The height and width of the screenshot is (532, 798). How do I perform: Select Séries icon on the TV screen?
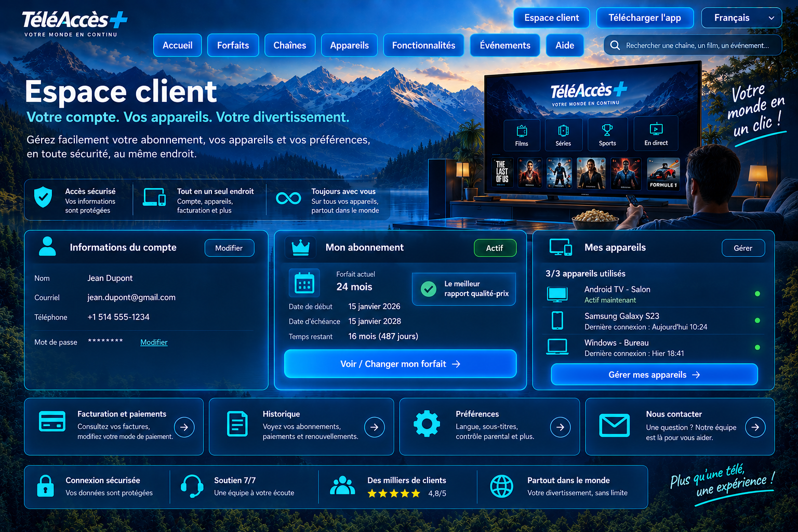pos(563,130)
